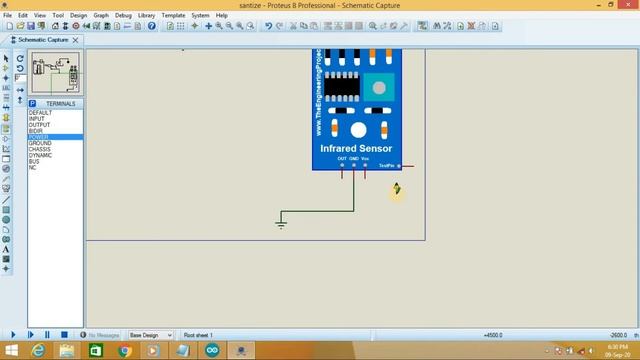This screenshot has height=360, width=640.
Task: Click the X-Mirror horizontal flip icon
Action: 20,90
